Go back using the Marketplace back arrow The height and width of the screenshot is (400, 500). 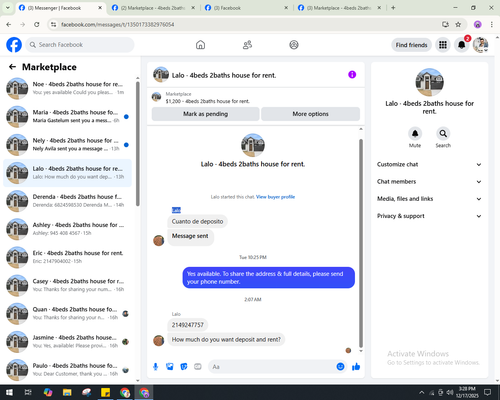[x=12, y=67]
